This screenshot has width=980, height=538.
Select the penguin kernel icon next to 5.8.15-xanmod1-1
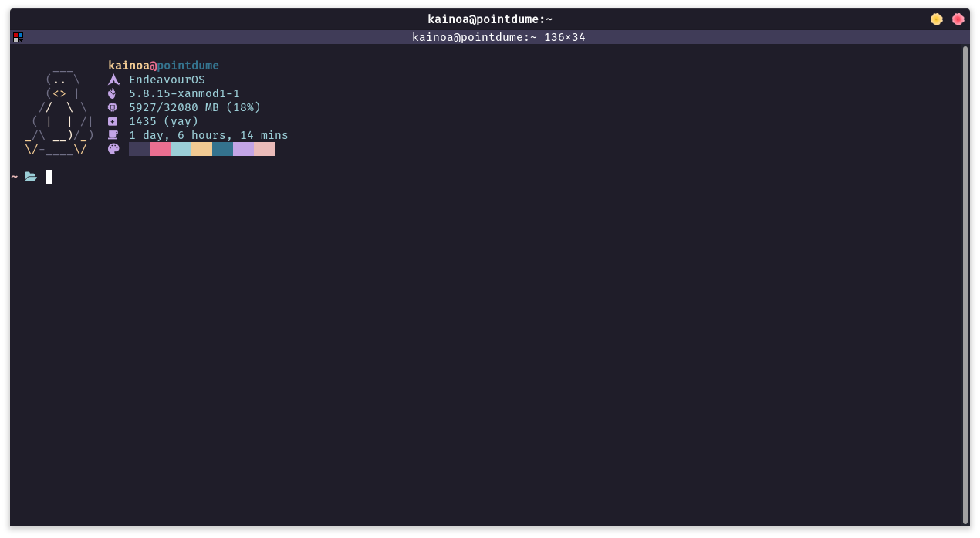[113, 93]
